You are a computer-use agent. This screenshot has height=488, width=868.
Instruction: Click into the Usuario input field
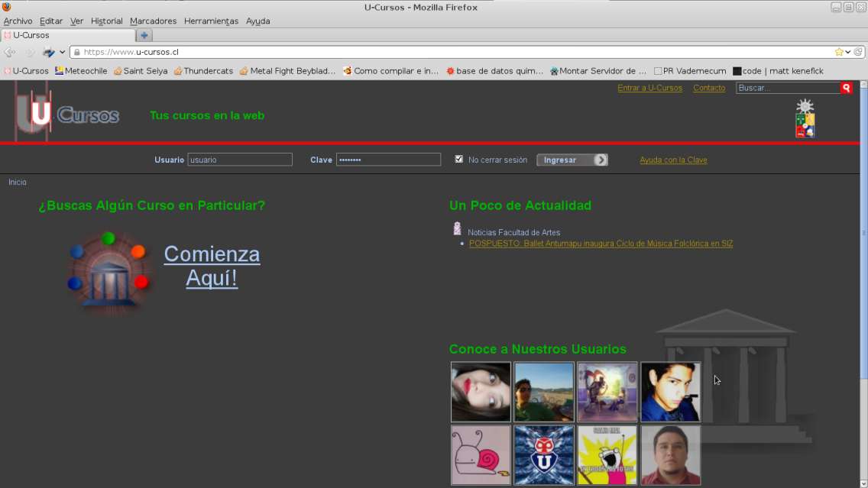click(240, 160)
